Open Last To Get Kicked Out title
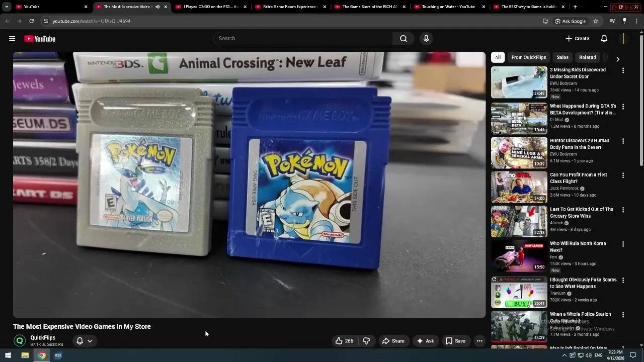This screenshot has width=644, height=362. click(x=582, y=213)
